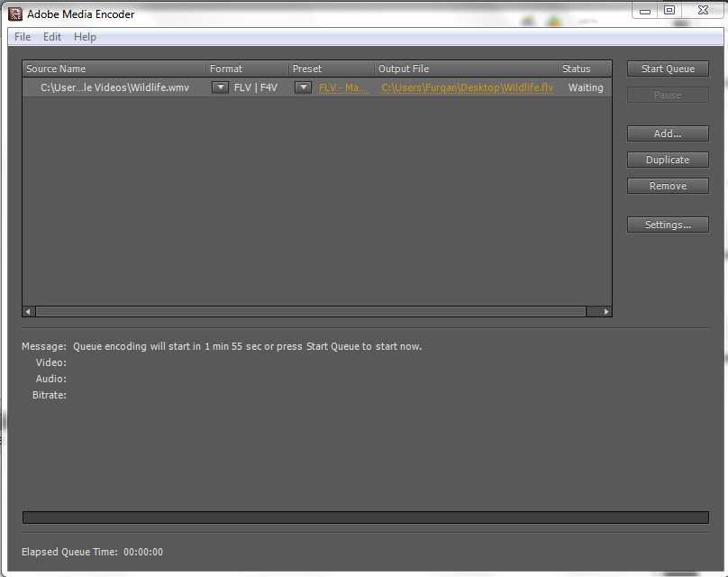
Task: Click the horizontal scrollbar track of queue list
Action: point(311,311)
